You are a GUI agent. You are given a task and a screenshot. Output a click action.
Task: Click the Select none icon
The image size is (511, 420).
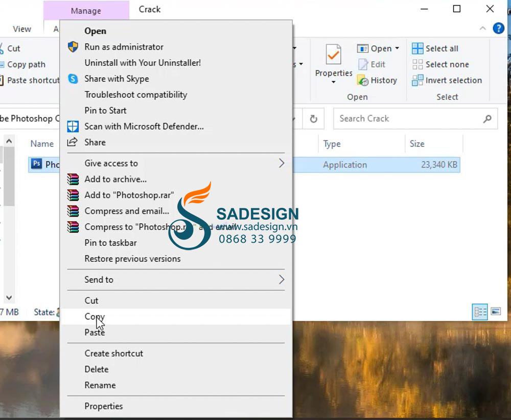click(417, 64)
